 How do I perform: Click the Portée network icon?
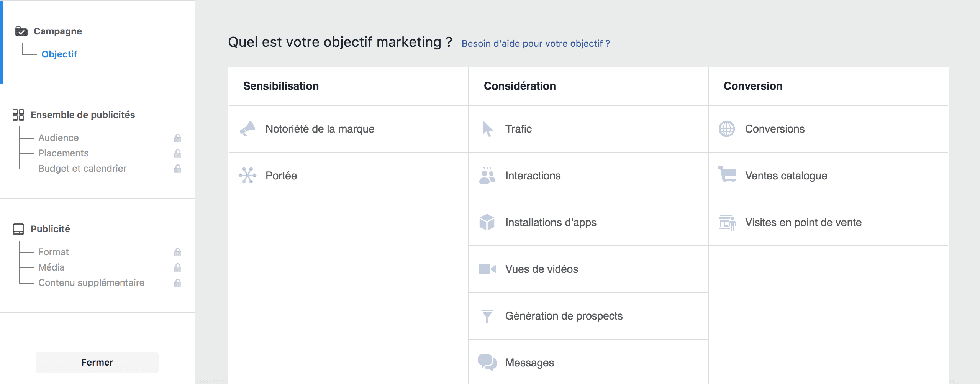click(x=247, y=176)
